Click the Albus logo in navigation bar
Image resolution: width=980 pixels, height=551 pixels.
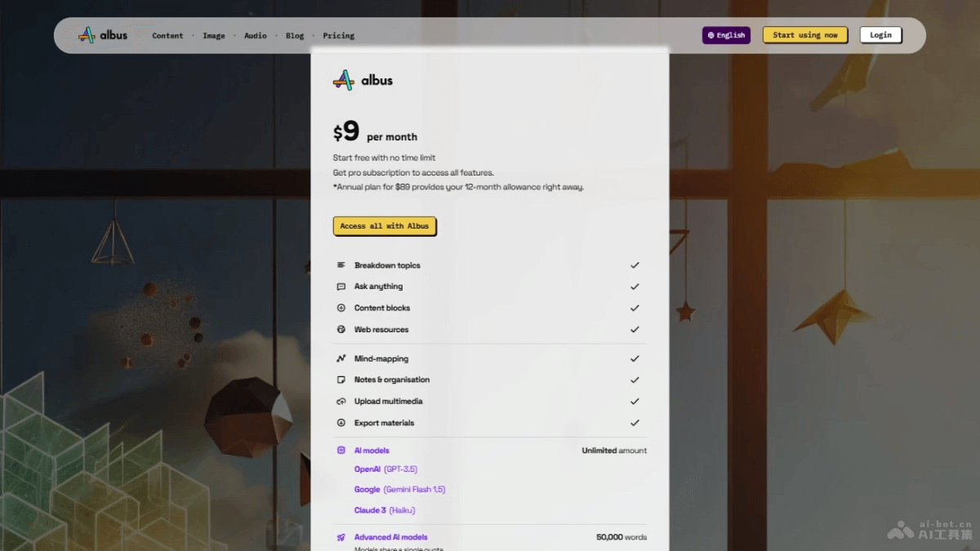[x=103, y=35]
